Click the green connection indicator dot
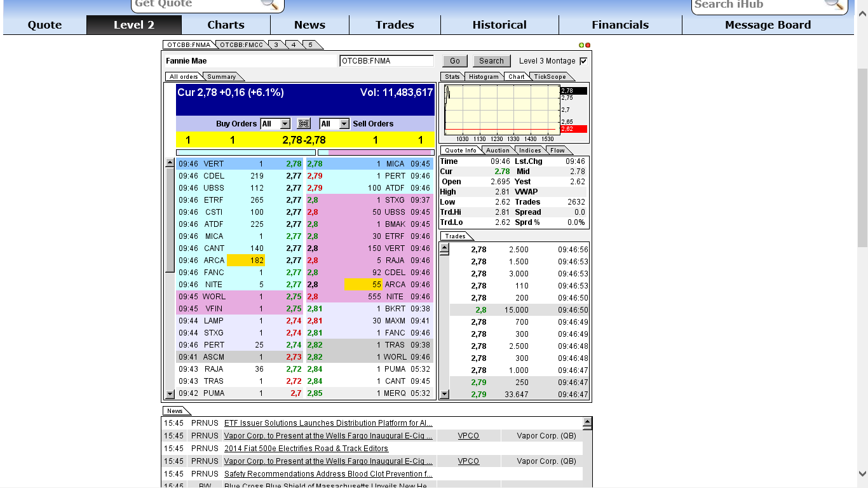Screen dimensions: 868x488 (x=581, y=44)
